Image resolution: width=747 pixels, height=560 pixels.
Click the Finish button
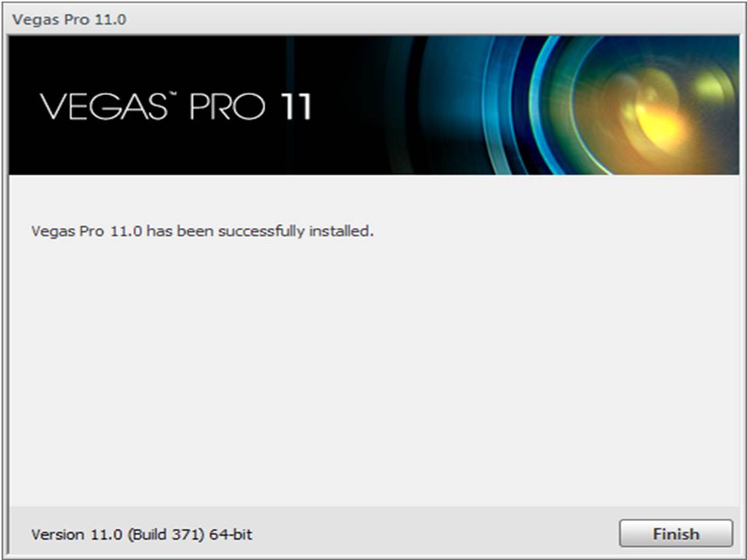point(675,534)
